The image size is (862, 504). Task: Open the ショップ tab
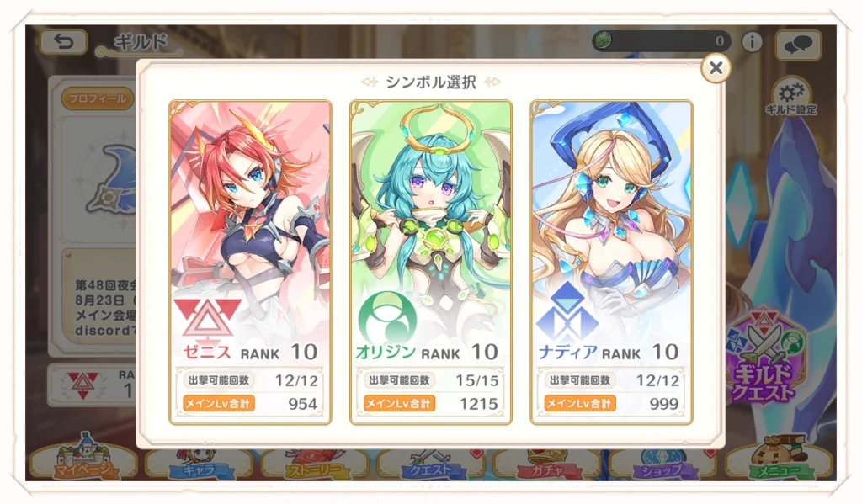[x=662, y=464]
